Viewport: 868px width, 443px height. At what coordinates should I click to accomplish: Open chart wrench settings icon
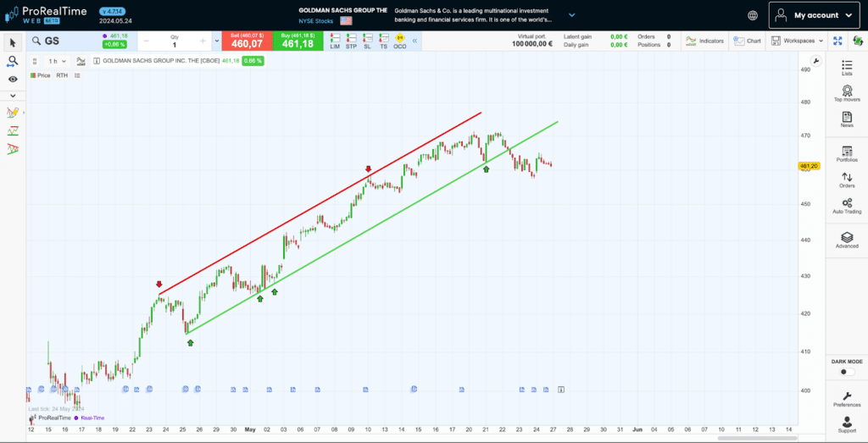click(815, 61)
